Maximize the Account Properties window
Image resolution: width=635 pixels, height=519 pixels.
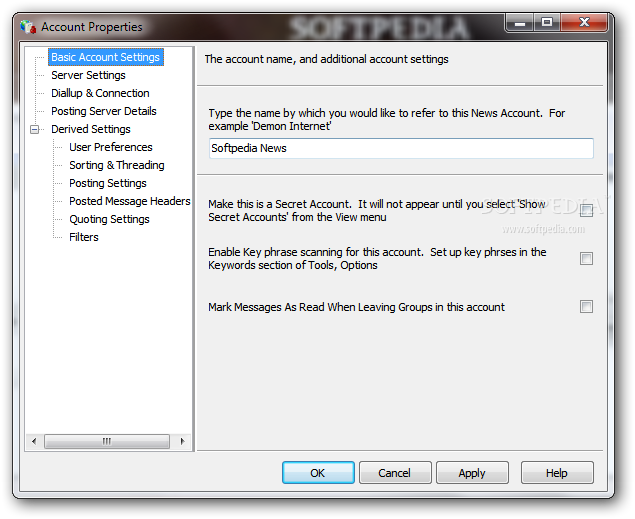pos(547,23)
